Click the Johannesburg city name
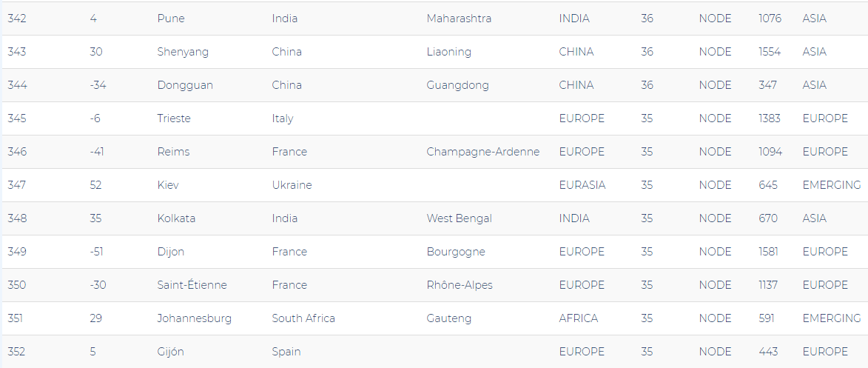The height and width of the screenshot is (368, 868). [194, 318]
